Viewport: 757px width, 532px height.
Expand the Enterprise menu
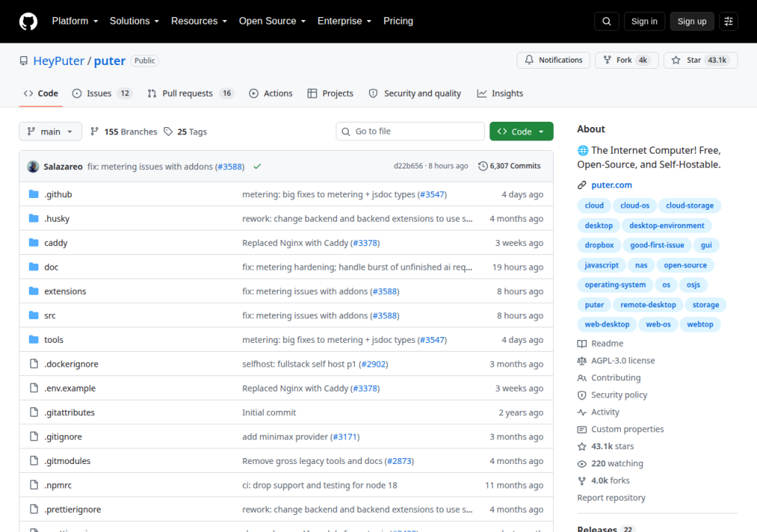click(x=344, y=21)
